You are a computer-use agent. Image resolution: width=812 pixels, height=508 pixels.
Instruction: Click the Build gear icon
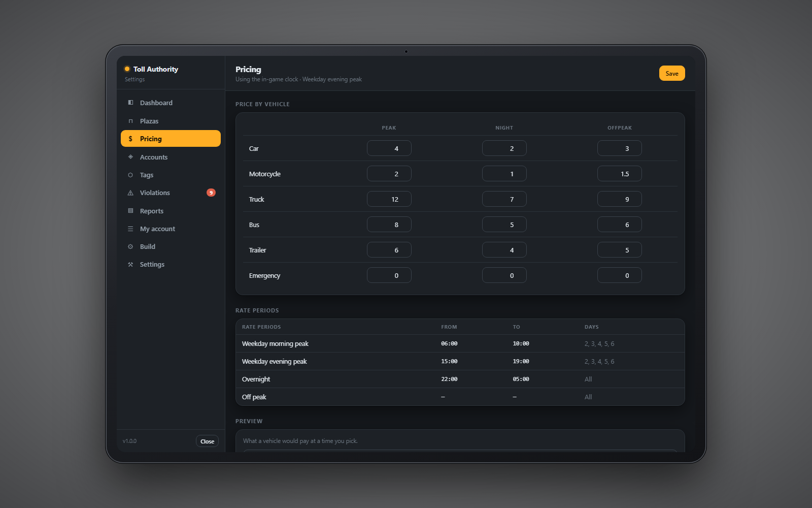coord(130,247)
